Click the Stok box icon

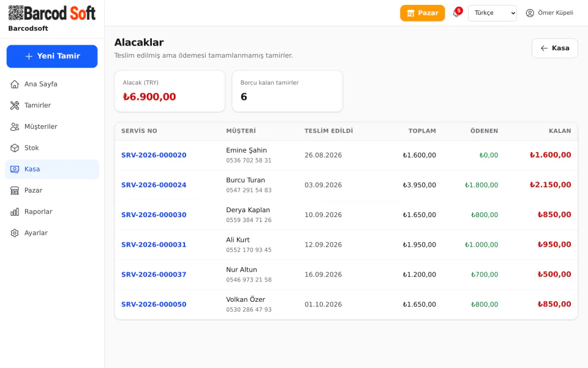coord(15,148)
